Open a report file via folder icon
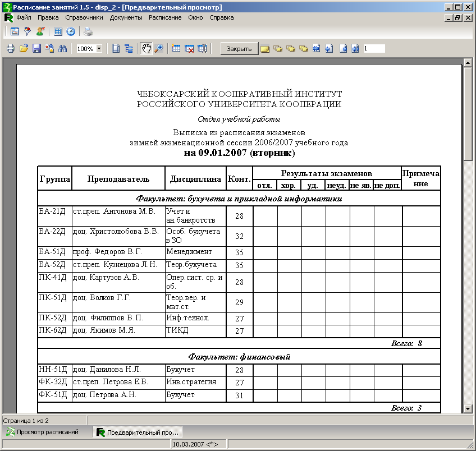 click(24, 49)
